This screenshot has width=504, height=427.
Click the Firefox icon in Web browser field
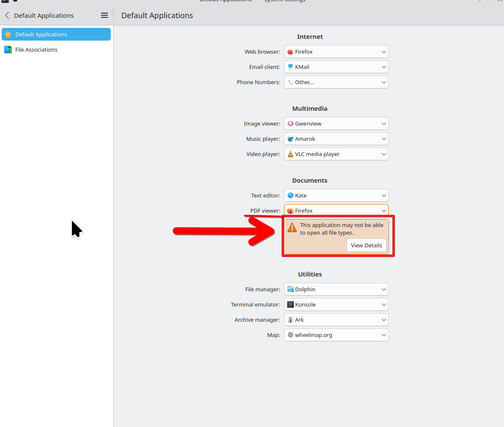coord(290,52)
